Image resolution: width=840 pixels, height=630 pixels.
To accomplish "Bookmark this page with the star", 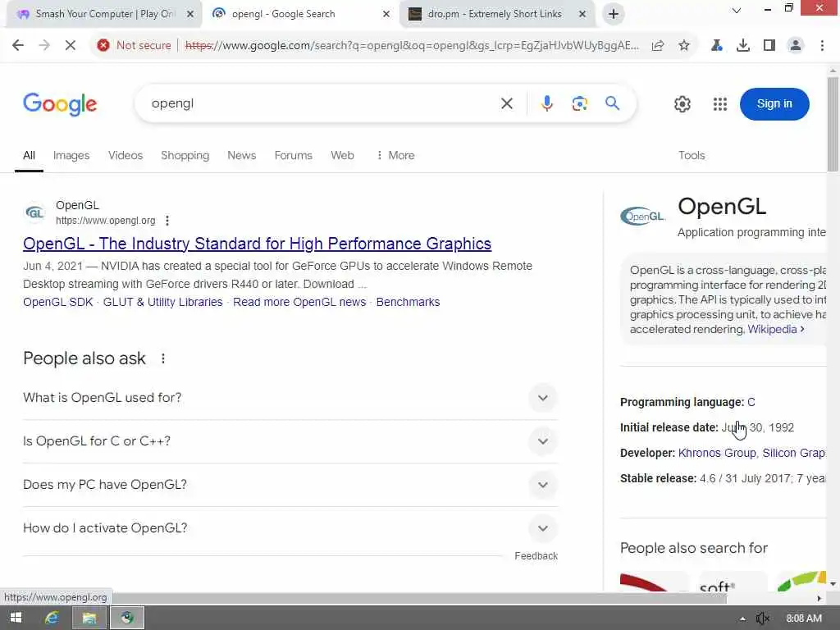I will tap(684, 46).
